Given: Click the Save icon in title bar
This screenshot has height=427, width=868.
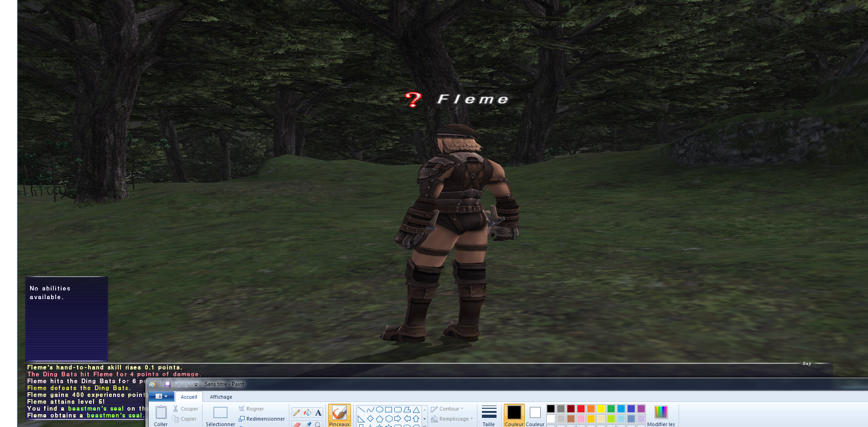Looking at the screenshot, I should tap(167, 385).
